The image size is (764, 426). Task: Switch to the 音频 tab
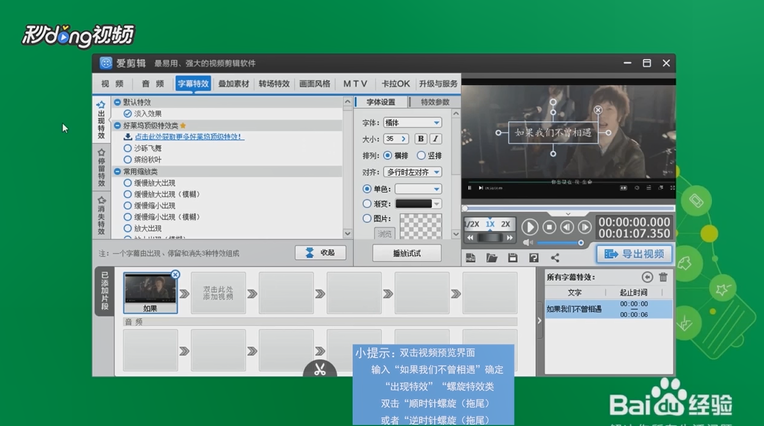pyautogui.click(x=153, y=84)
